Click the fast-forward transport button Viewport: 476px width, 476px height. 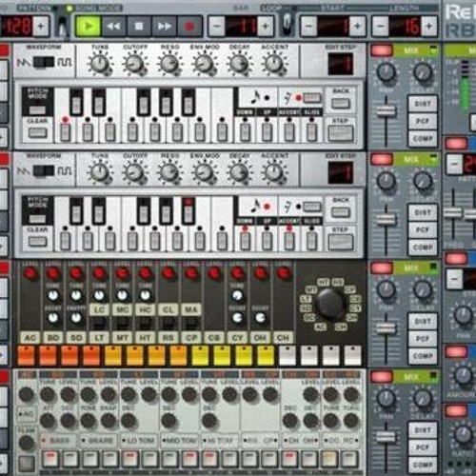point(164,26)
